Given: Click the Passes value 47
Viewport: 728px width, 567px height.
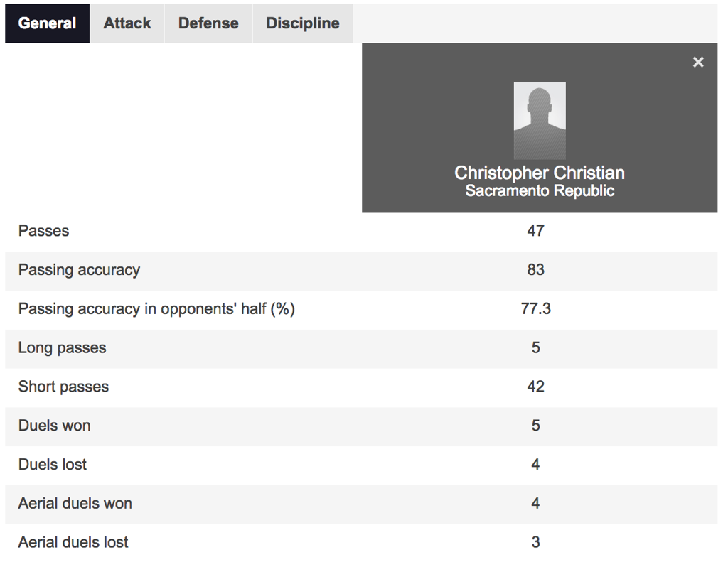Looking at the screenshot, I should tap(535, 231).
